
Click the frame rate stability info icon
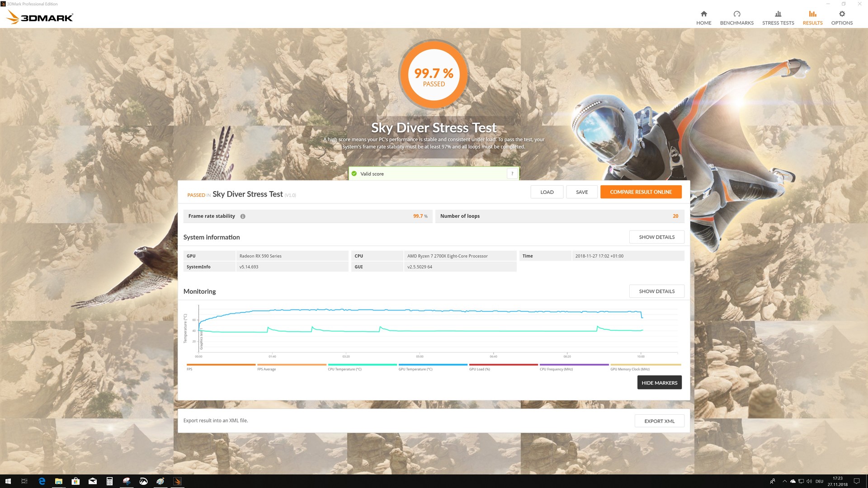(243, 216)
